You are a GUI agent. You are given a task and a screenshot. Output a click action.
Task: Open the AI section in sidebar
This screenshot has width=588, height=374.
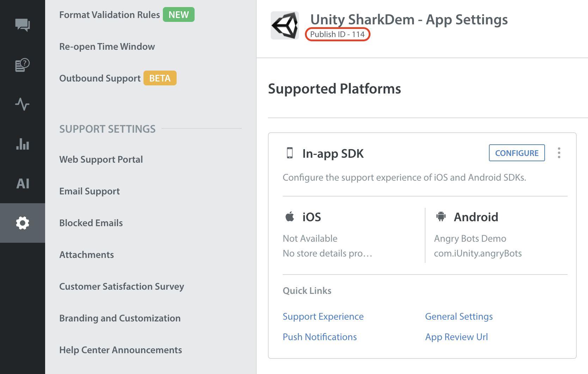pyautogui.click(x=23, y=183)
